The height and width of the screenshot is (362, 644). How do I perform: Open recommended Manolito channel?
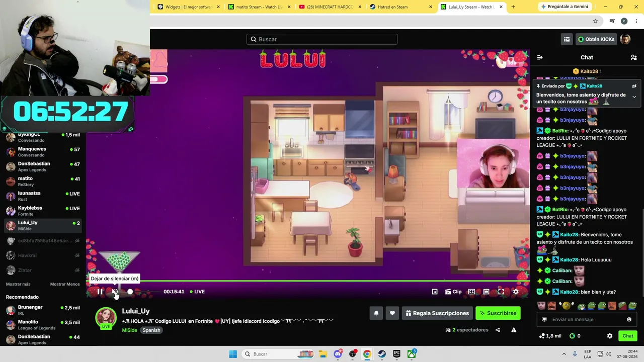click(43, 325)
